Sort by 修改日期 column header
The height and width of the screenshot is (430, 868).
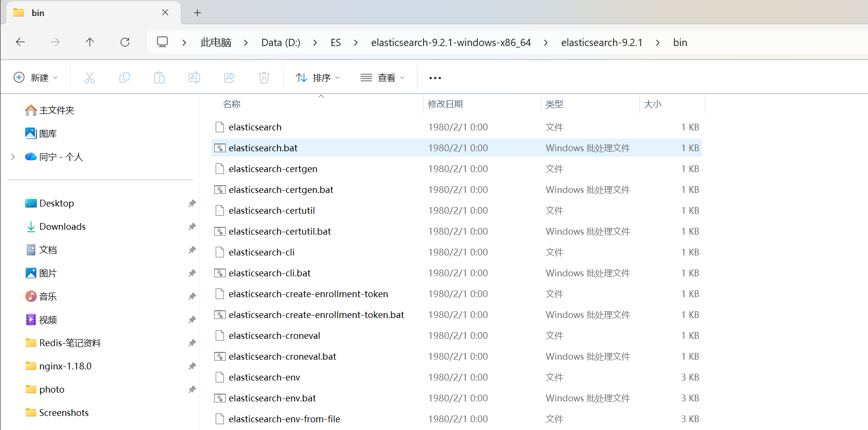445,104
